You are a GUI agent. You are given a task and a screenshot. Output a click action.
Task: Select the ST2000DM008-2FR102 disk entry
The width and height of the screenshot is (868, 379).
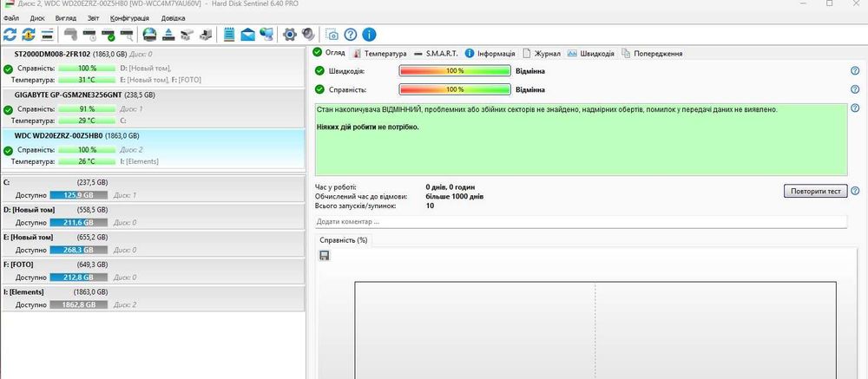(x=154, y=67)
